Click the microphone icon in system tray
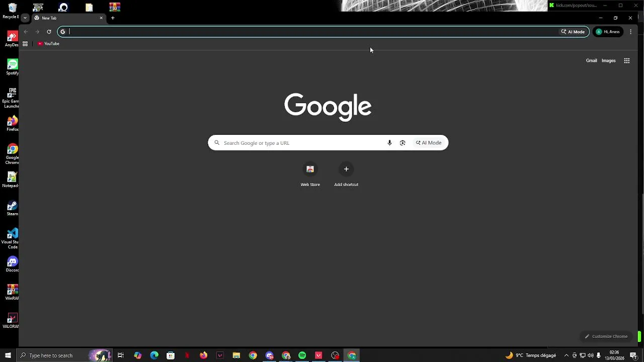644x362 pixels. click(599, 355)
